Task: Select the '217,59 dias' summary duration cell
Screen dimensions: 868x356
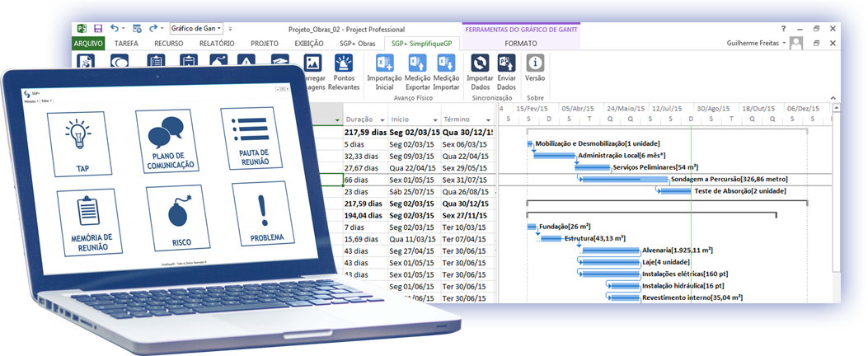Action: point(364,133)
